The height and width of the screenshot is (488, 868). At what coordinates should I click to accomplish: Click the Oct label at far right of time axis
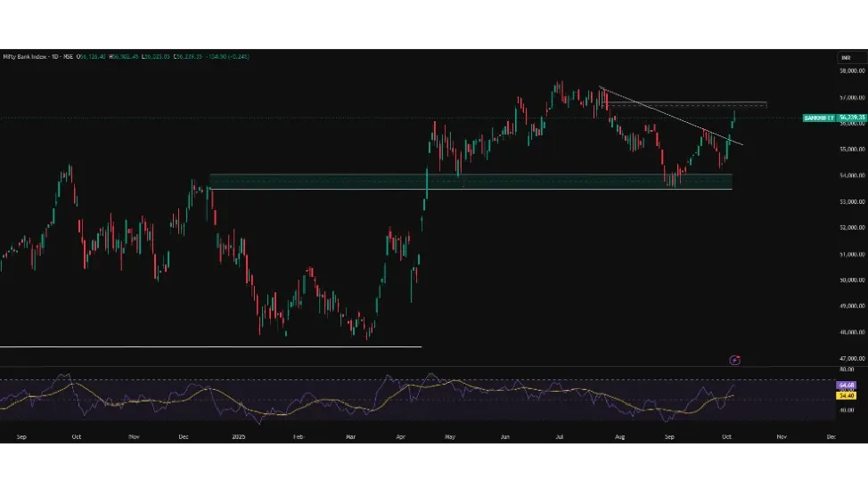point(726,437)
